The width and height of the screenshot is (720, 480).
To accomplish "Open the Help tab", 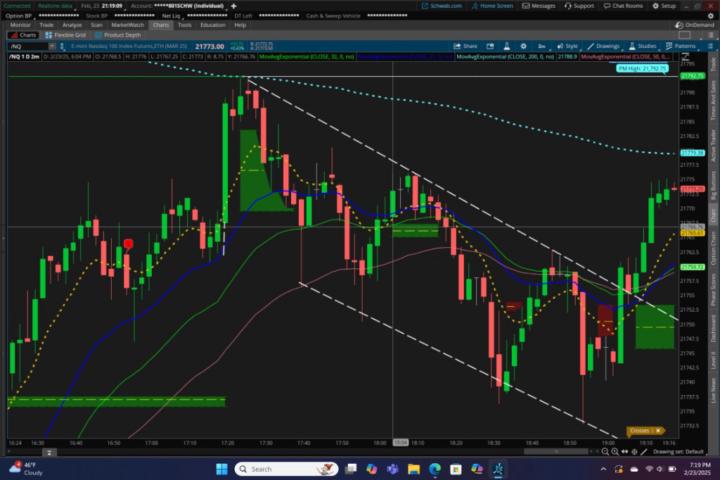I will click(x=240, y=25).
